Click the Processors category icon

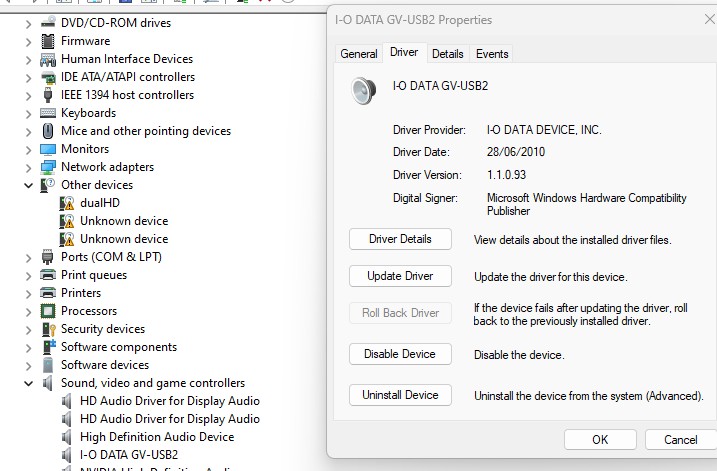click(x=48, y=311)
